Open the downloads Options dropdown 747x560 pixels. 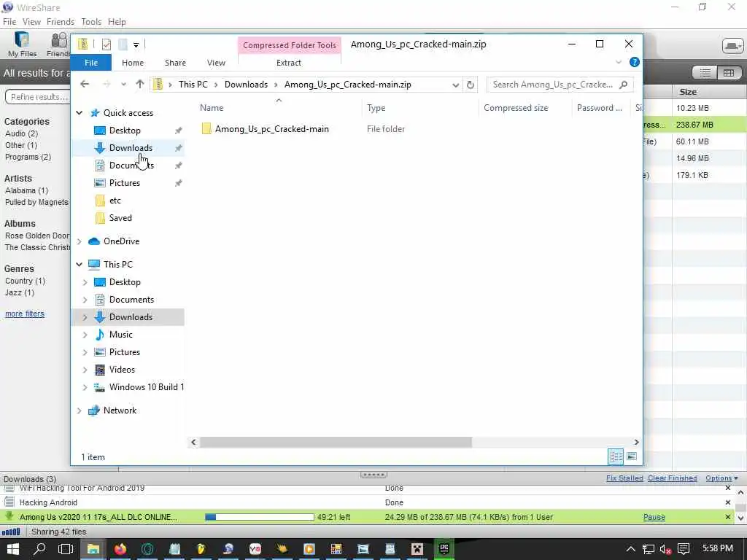721,478
